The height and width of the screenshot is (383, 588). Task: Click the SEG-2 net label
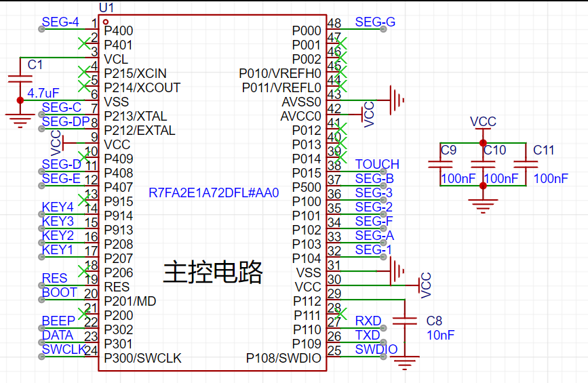coord(374,207)
